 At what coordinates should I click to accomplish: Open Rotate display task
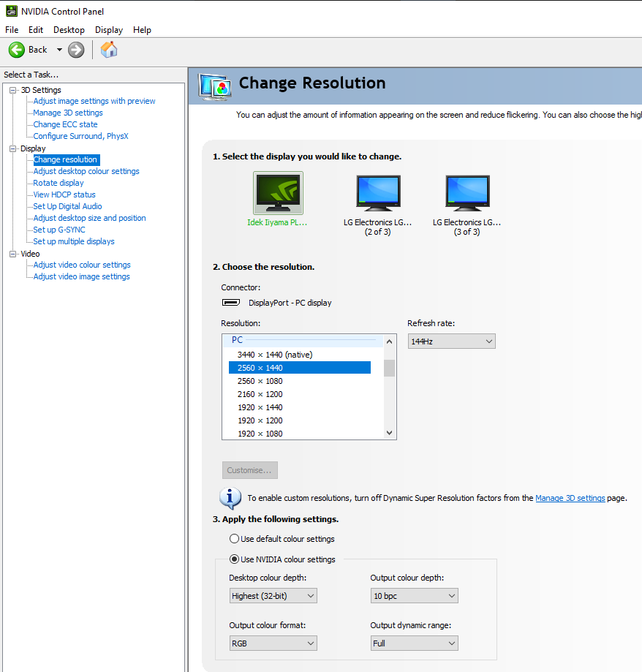coord(58,183)
